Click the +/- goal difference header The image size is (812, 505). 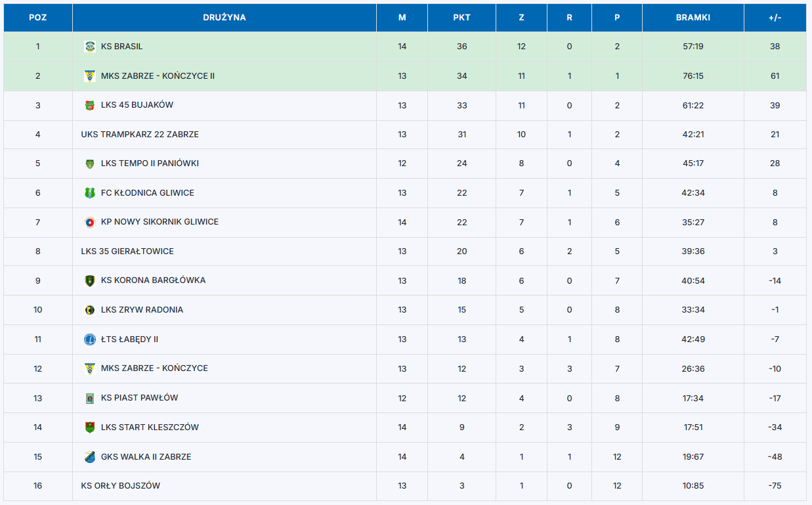click(775, 18)
